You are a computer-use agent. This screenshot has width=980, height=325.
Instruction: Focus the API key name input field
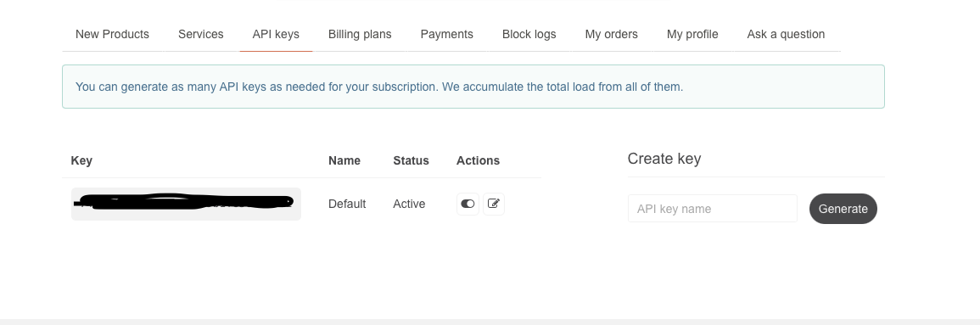pos(713,209)
